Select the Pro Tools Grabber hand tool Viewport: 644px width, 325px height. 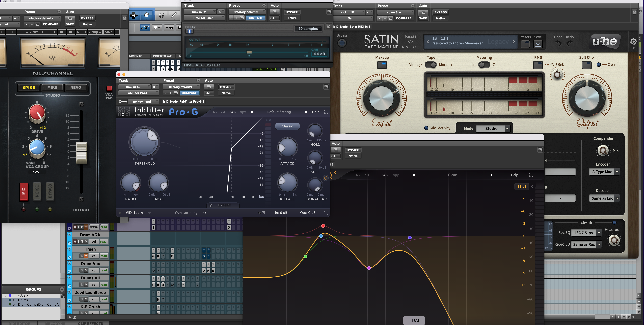(x=147, y=15)
